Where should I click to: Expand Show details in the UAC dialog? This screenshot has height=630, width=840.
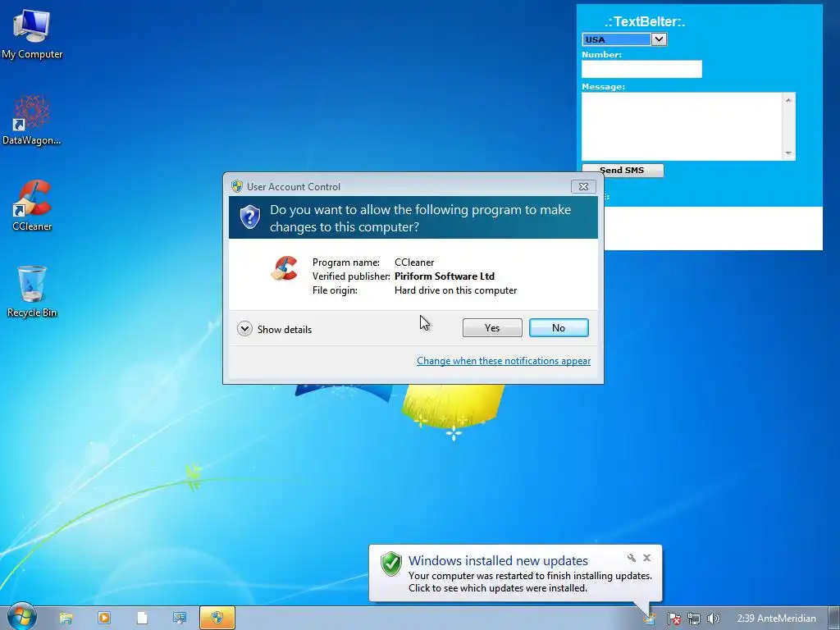(x=274, y=329)
